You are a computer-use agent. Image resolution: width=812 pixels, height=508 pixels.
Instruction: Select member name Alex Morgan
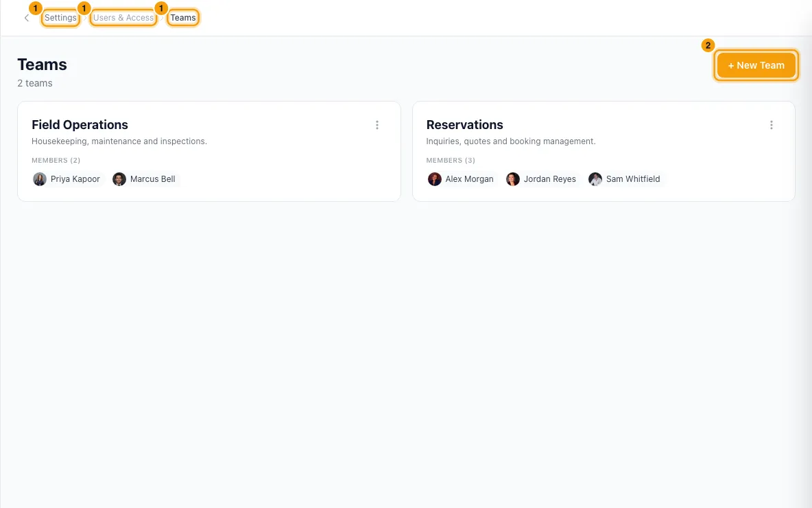click(x=469, y=179)
